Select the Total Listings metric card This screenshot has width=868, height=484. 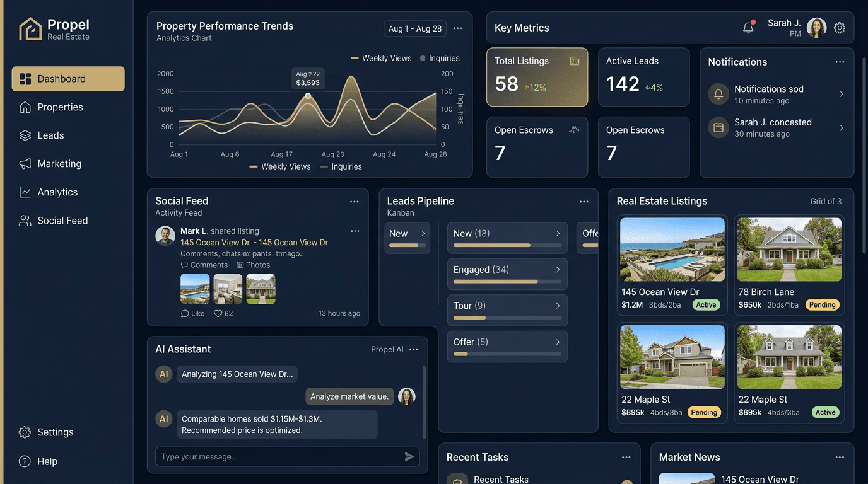pyautogui.click(x=537, y=77)
